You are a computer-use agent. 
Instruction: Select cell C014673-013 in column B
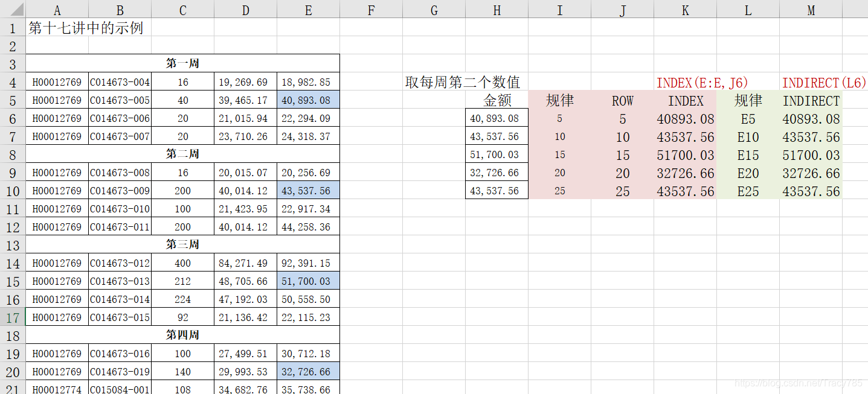tap(120, 281)
